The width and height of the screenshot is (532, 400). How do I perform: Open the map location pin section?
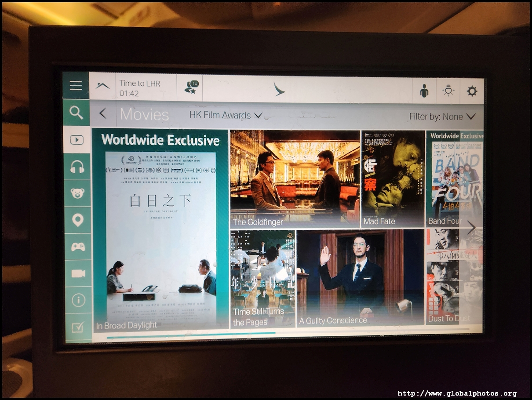pos(78,220)
